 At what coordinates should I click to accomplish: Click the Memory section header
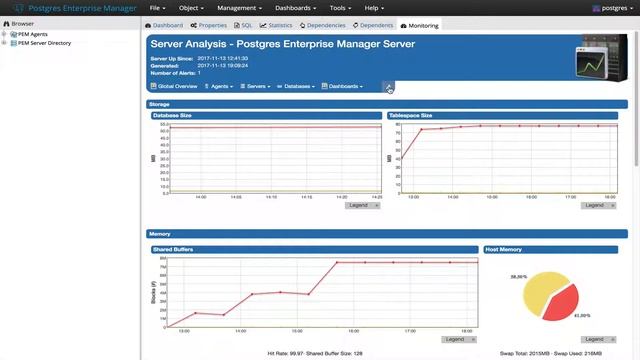(387, 234)
